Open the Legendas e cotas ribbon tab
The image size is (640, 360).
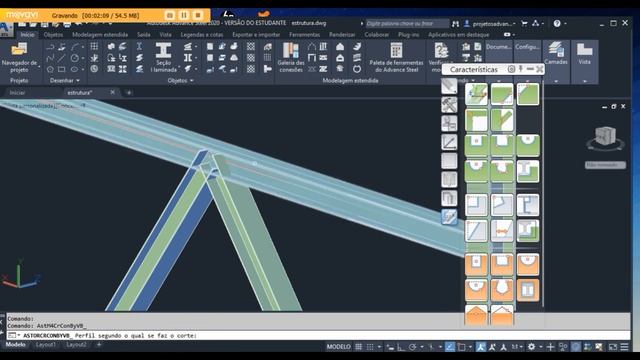point(202,35)
